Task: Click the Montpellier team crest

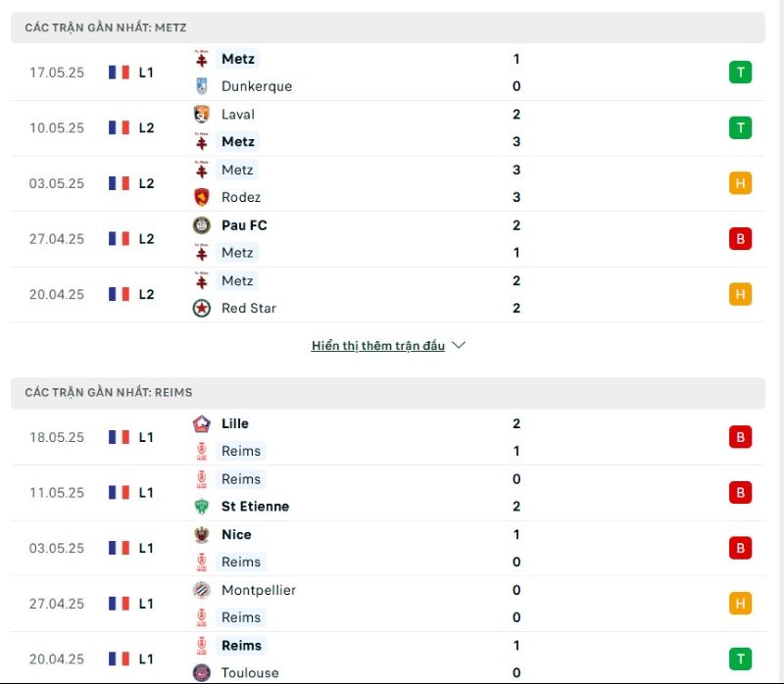Action: (x=202, y=590)
